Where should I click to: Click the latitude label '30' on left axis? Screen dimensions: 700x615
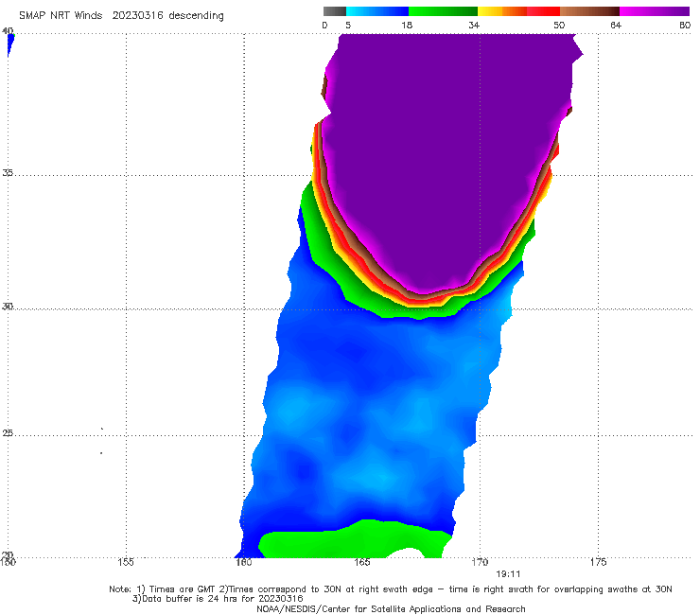tap(8, 307)
